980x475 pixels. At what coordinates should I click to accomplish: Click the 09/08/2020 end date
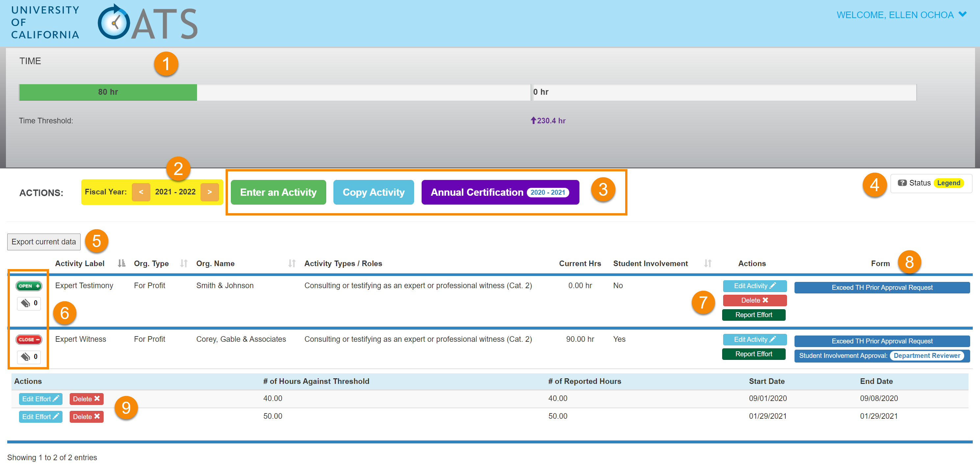point(879,398)
